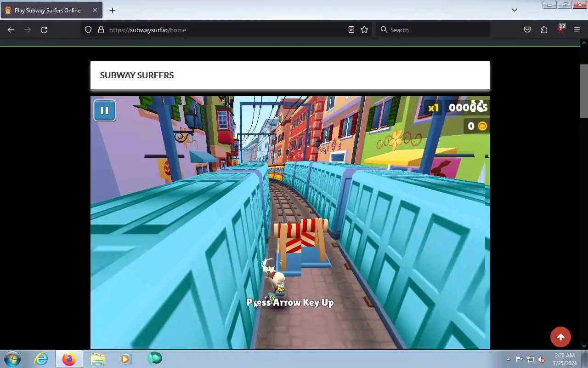
Task: Click the SUBWAY SURFERS heading text
Action: (137, 75)
